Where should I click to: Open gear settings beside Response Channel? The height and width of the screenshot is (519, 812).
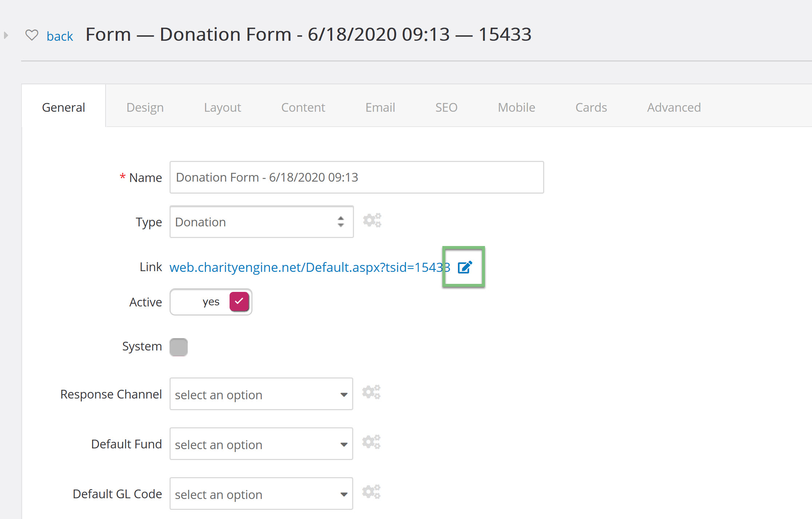(x=371, y=392)
